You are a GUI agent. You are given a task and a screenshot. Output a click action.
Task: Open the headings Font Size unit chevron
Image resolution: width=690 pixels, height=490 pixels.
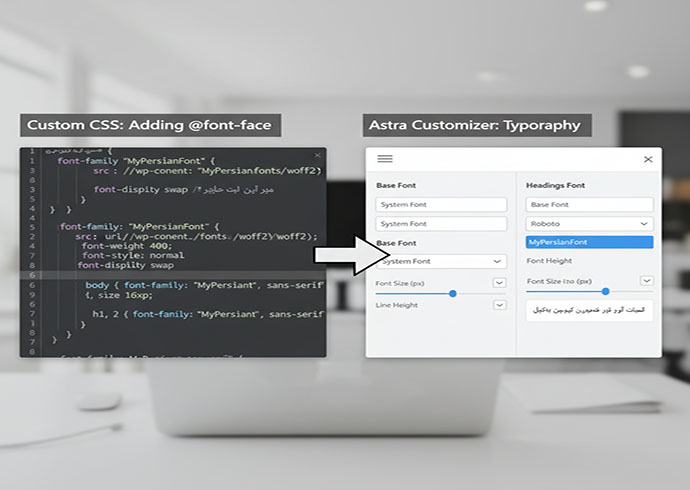pyautogui.click(x=646, y=281)
